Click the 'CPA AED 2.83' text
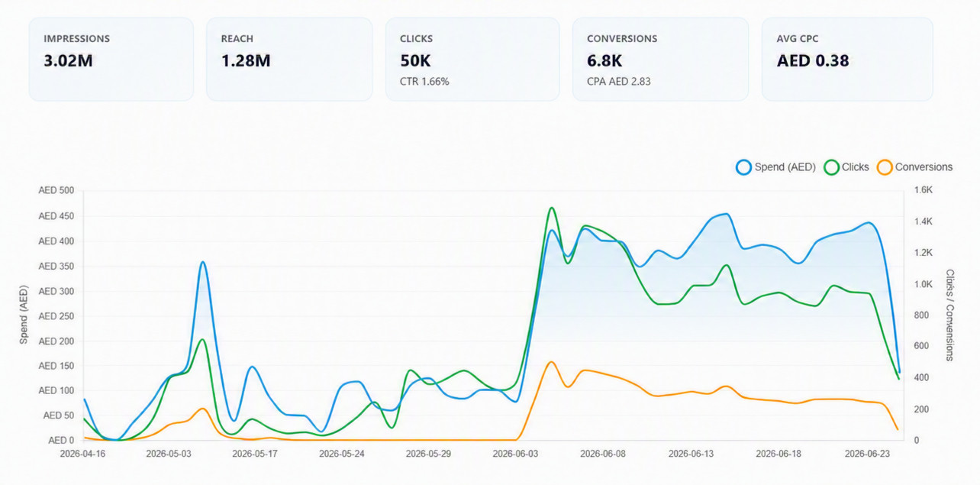 [x=618, y=81]
